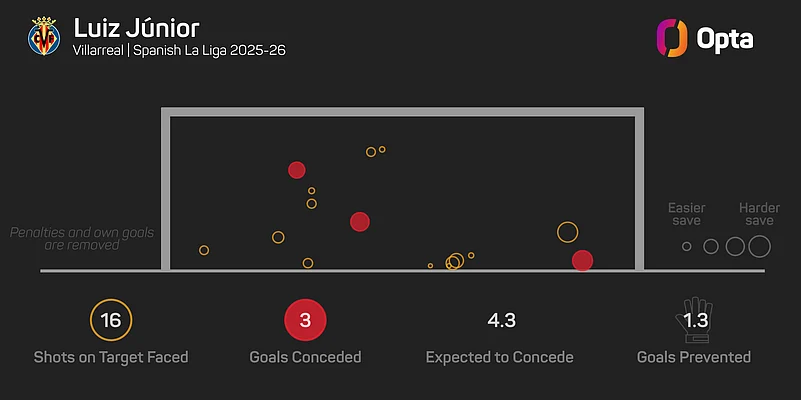Click the Goals Prevented label
The image size is (801, 400).
click(x=694, y=357)
